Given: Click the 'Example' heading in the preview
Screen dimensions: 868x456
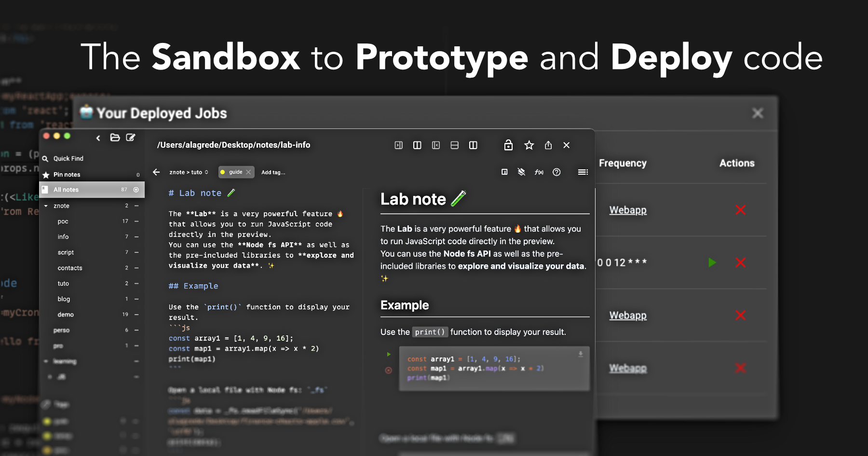Looking at the screenshot, I should click(x=405, y=305).
